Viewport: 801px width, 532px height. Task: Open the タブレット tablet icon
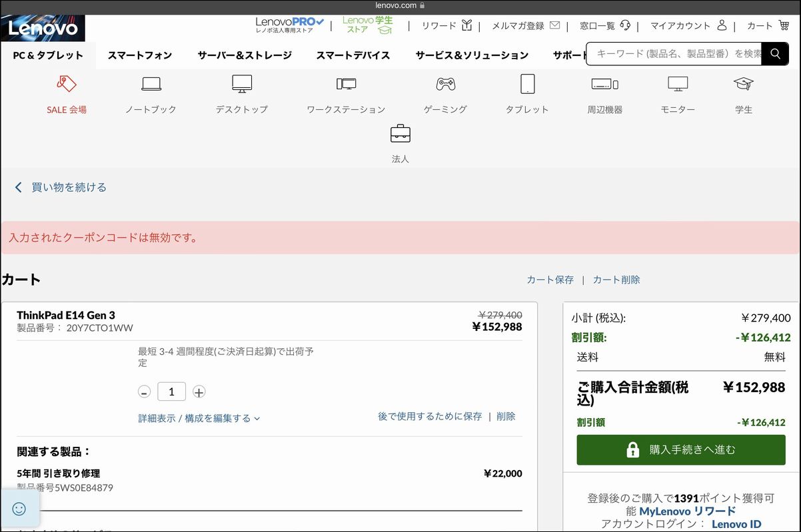[527, 84]
